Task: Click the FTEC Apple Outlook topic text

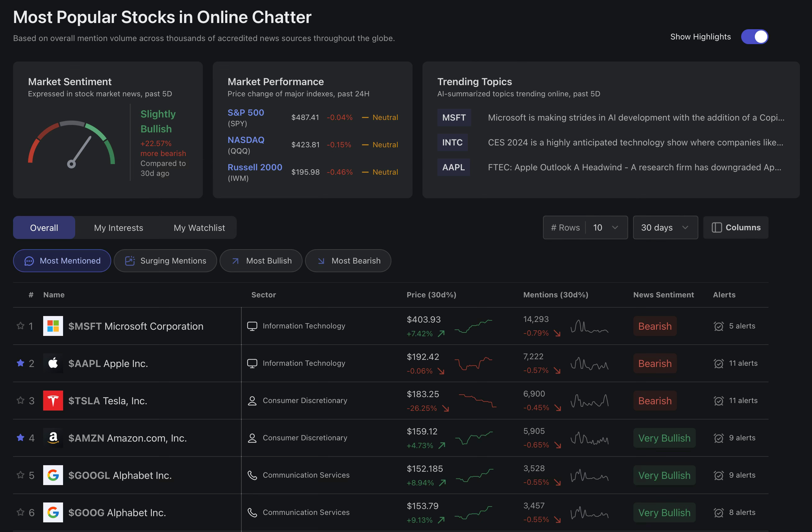Action: tap(634, 167)
